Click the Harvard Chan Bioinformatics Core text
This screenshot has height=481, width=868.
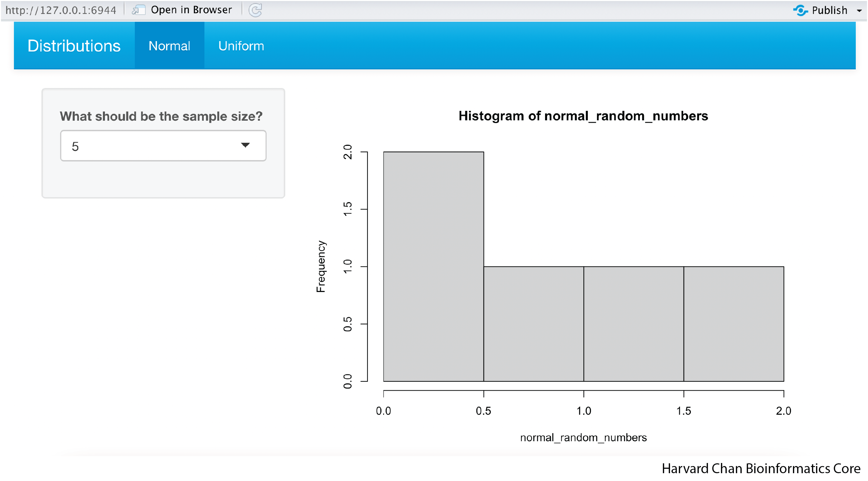tap(761, 468)
